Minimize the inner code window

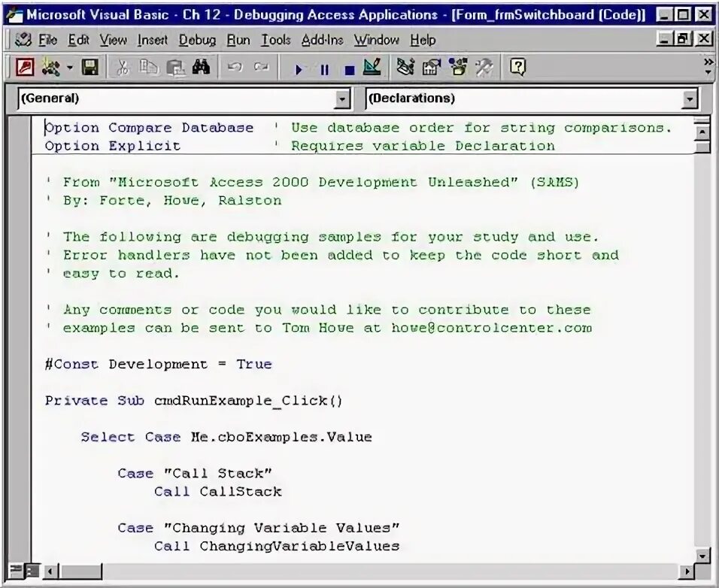click(x=666, y=38)
